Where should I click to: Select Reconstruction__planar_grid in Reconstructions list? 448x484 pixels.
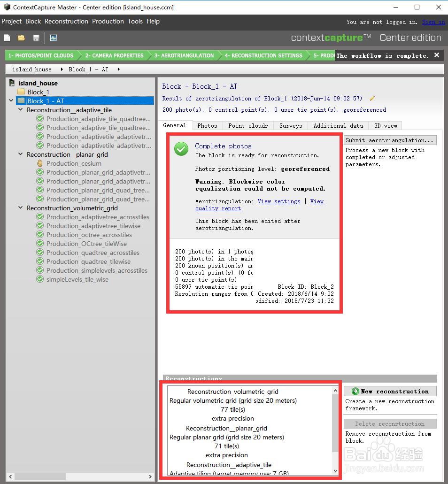[226, 429]
